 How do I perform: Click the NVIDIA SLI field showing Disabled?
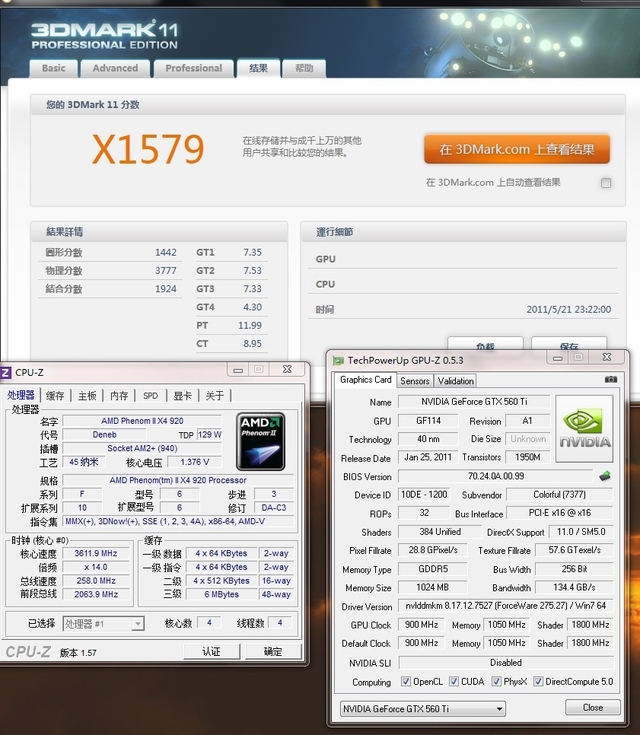[x=505, y=662]
